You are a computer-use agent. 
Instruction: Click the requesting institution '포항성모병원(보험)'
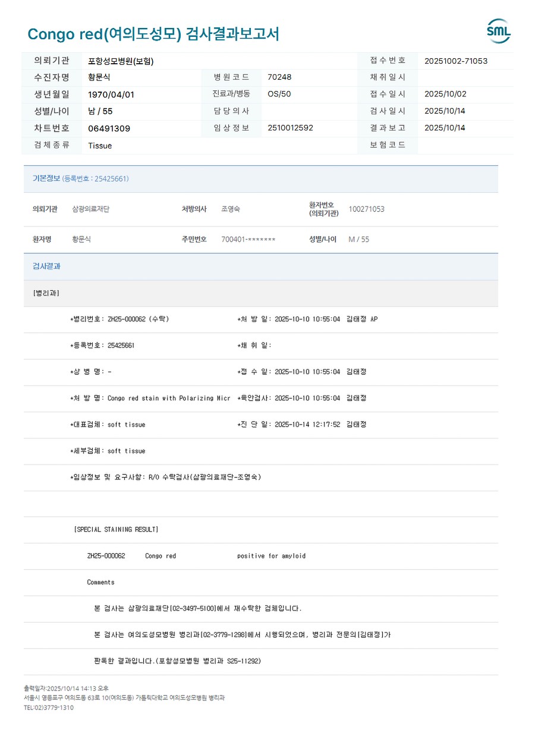pos(121,61)
